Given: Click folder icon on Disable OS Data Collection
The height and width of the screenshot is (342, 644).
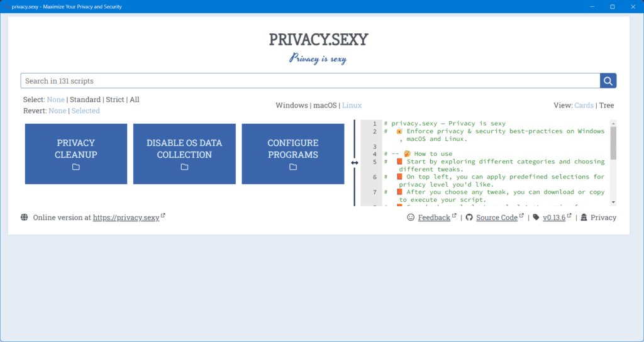Looking at the screenshot, I should (x=184, y=167).
